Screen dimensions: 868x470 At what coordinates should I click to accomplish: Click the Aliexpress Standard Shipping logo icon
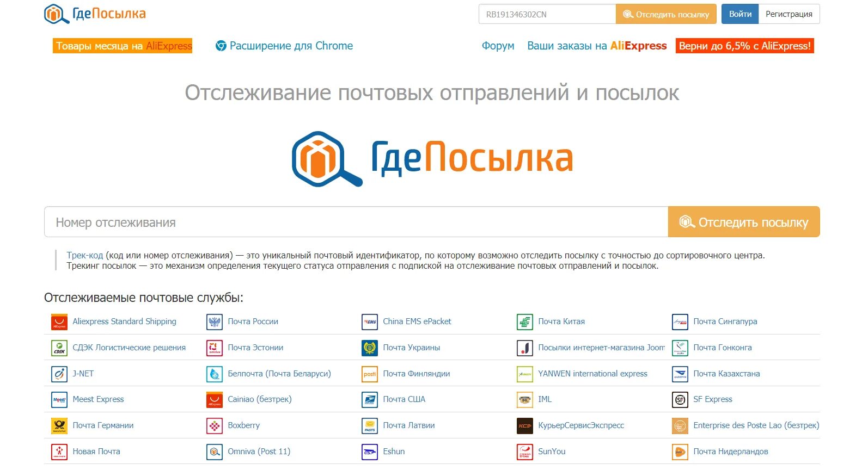59,322
